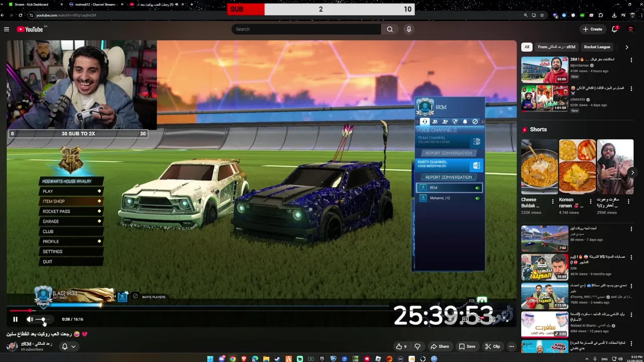Click the Save button
The width and height of the screenshot is (644, 362).
click(x=467, y=346)
